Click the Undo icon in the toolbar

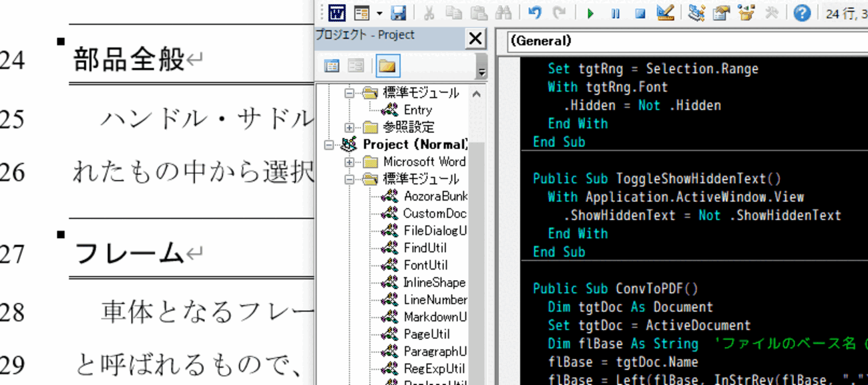point(534,13)
